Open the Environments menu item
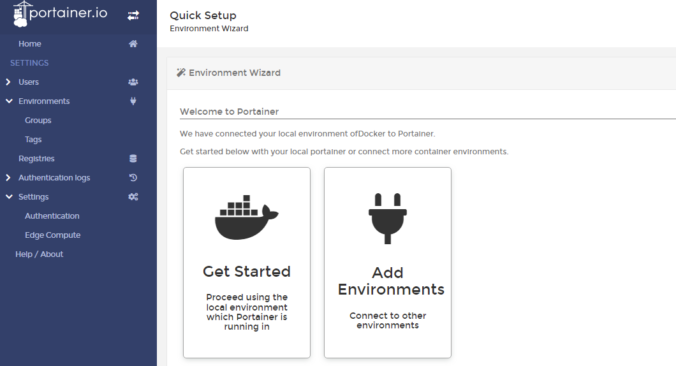 pyautogui.click(x=44, y=101)
